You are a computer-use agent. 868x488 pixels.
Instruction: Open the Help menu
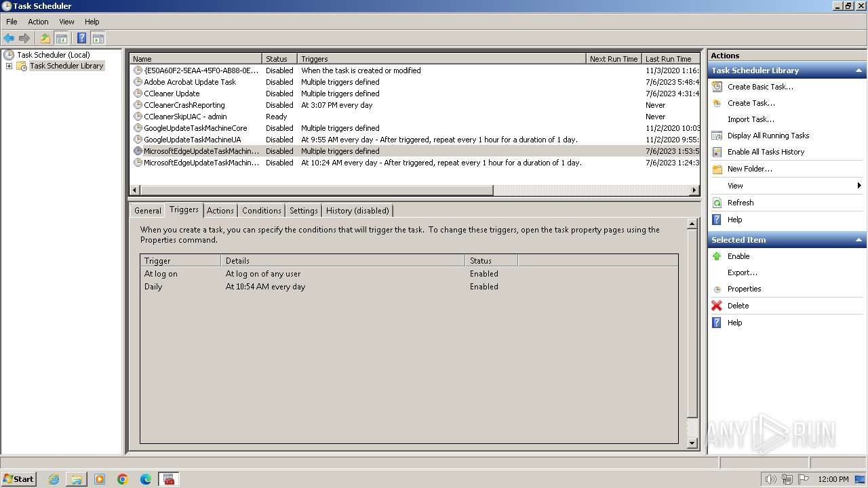tap(92, 22)
